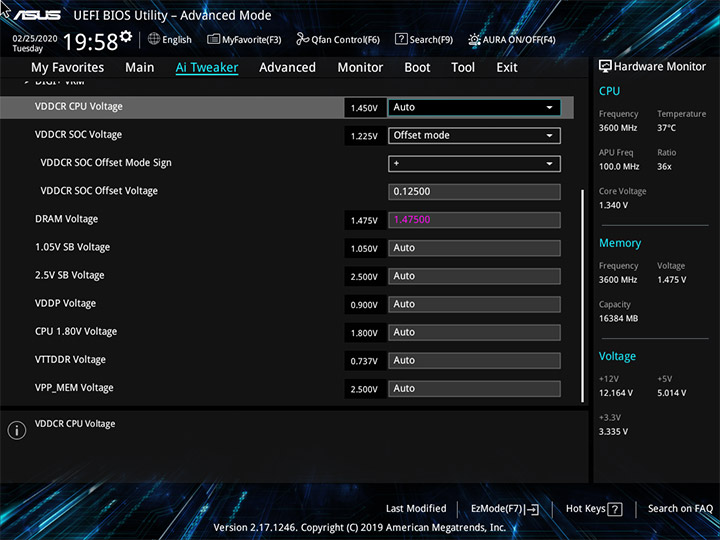
Task: Select the VDDCR SOC Voltage label
Action: click(78, 135)
